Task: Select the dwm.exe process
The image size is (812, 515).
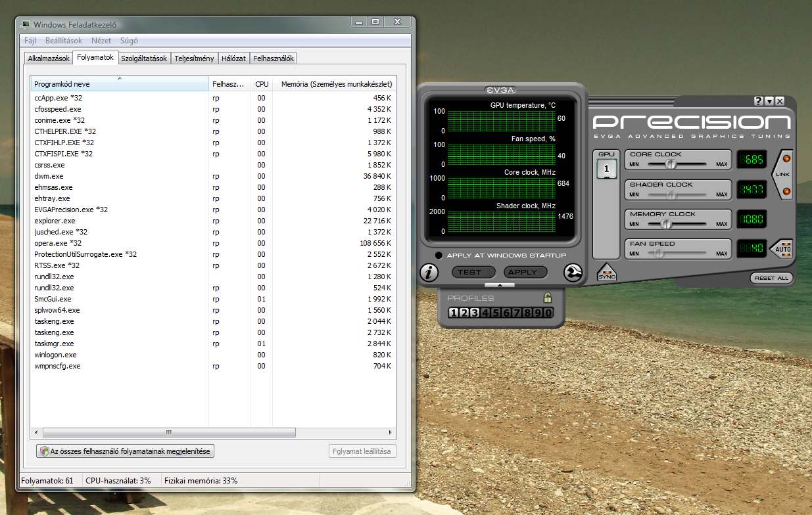Action: 214,176
